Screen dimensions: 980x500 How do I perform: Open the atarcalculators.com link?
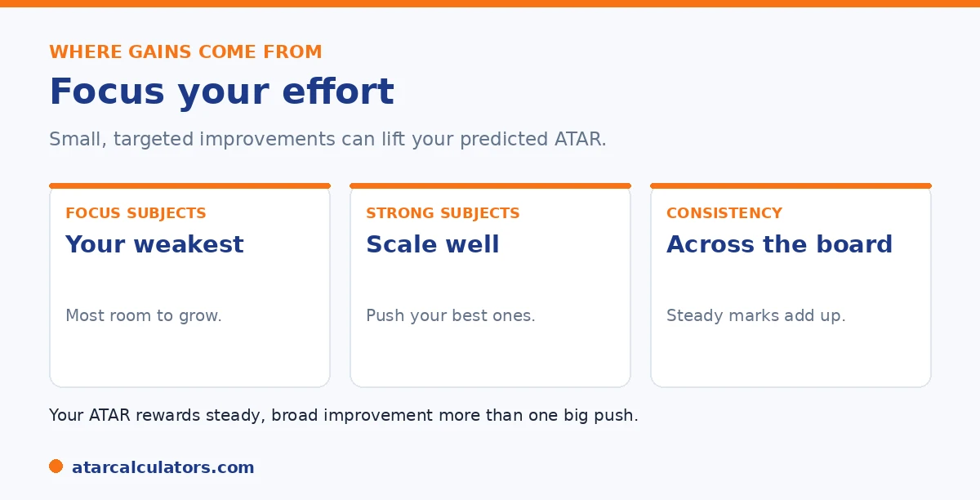click(x=163, y=468)
